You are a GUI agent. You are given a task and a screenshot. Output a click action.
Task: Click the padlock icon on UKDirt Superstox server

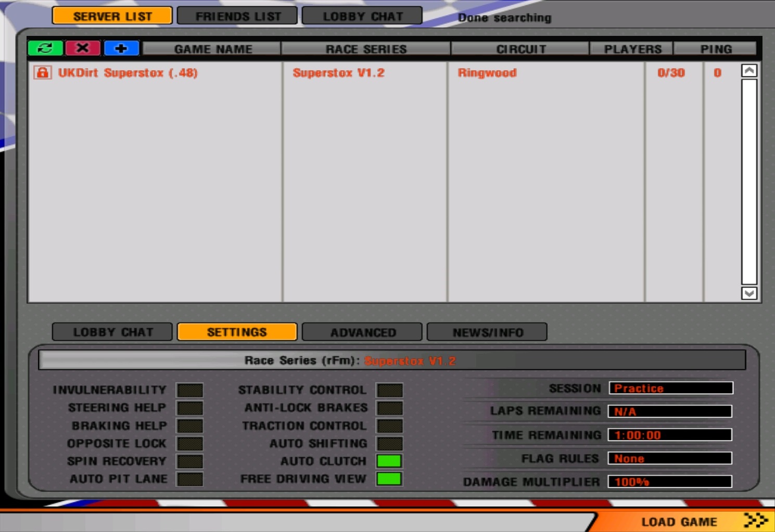pyautogui.click(x=42, y=72)
